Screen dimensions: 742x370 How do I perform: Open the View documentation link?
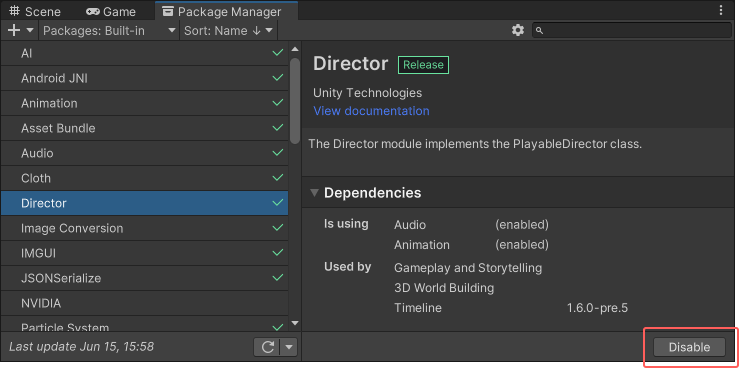(371, 111)
